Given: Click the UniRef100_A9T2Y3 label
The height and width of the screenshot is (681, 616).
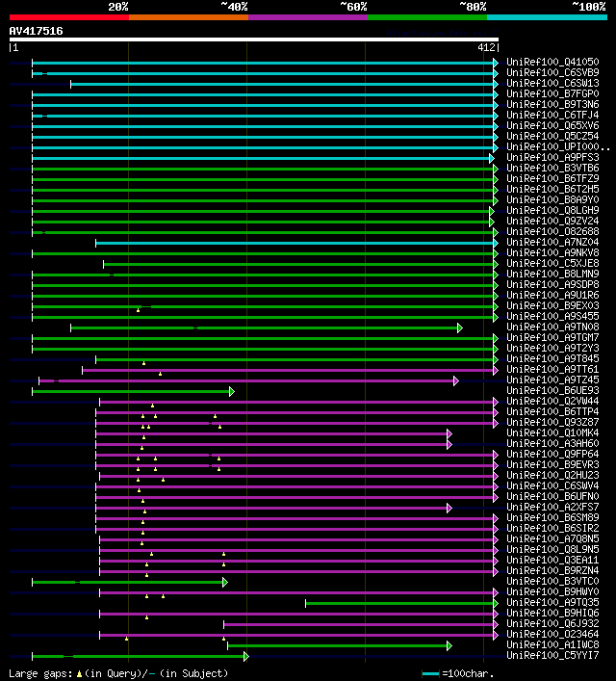Looking at the screenshot, I should (x=552, y=349).
